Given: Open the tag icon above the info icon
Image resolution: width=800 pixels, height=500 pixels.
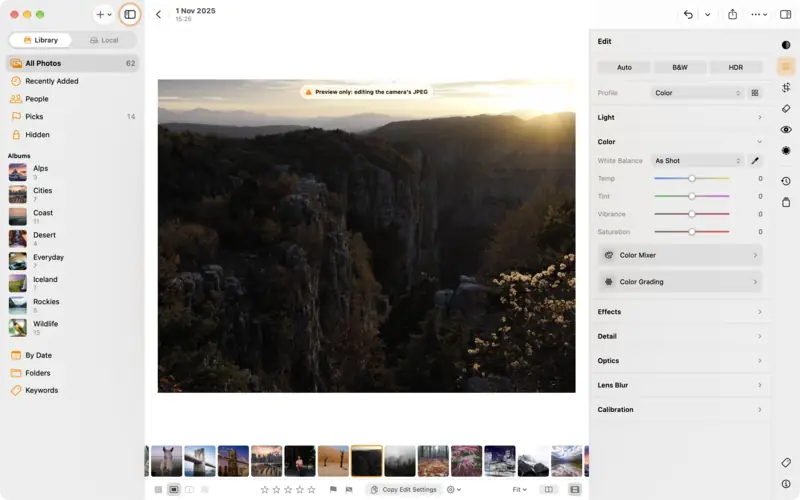Looking at the screenshot, I should coord(786,463).
